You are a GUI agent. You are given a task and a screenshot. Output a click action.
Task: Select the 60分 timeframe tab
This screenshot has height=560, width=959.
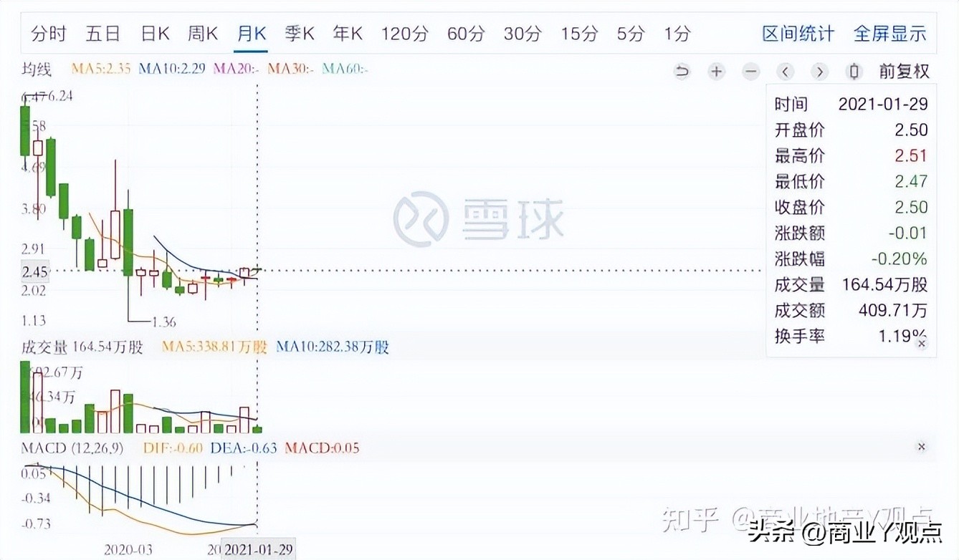(x=465, y=33)
